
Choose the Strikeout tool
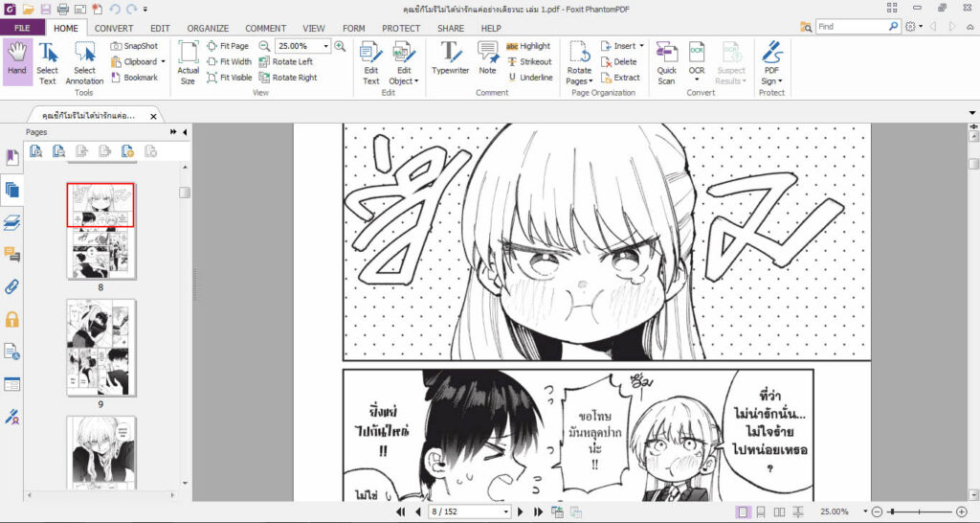(x=529, y=61)
